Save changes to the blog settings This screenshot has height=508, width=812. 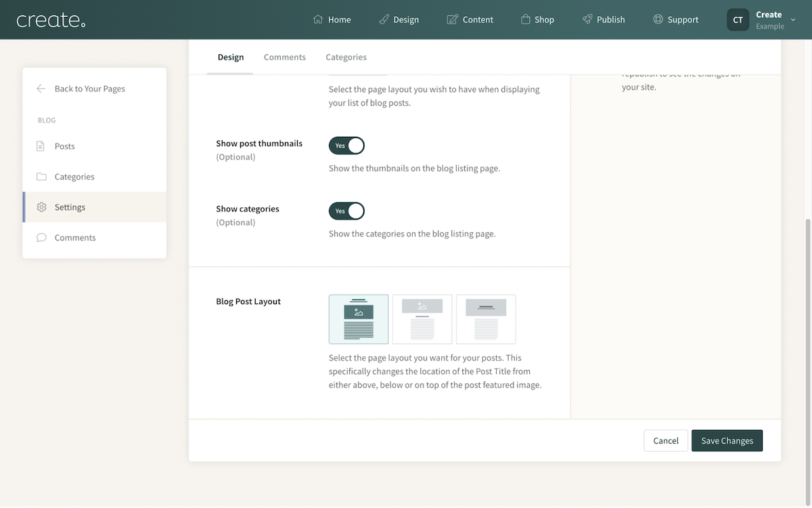[727, 440]
